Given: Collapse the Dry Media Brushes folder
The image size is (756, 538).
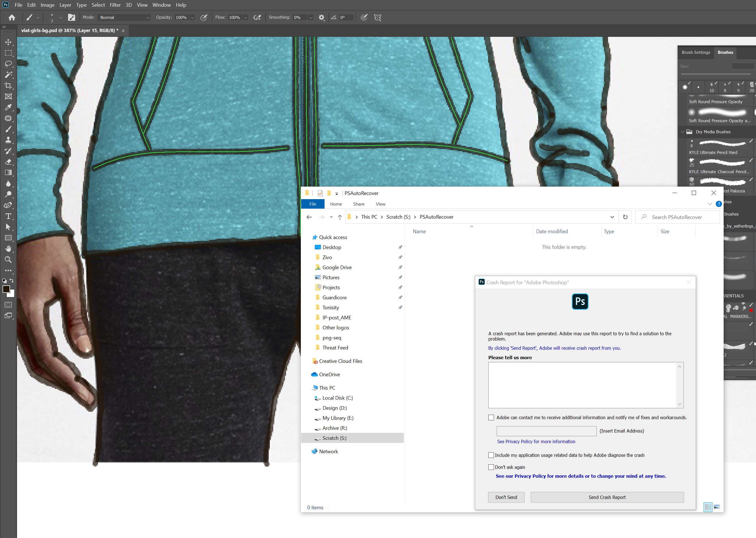Looking at the screenshot, I should [682, 132].
